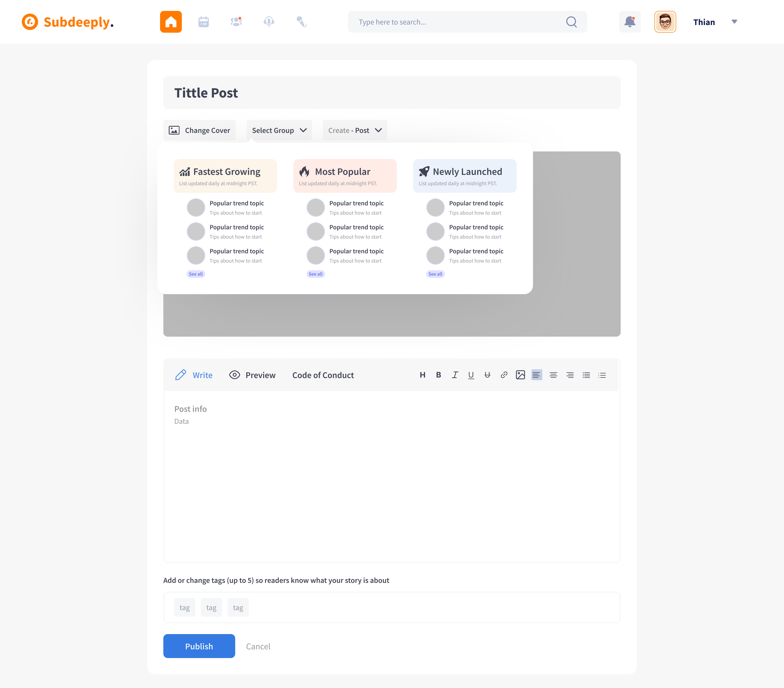784x688 pixels.
Task: Toggle bold formatting in editor toolbar
Action: coord(438,375)
